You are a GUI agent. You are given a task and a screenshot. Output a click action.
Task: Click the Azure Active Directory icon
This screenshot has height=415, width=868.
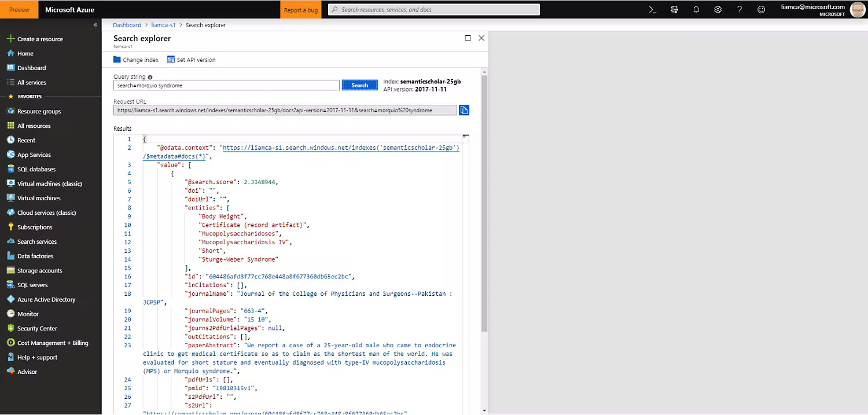coord(10,299)
